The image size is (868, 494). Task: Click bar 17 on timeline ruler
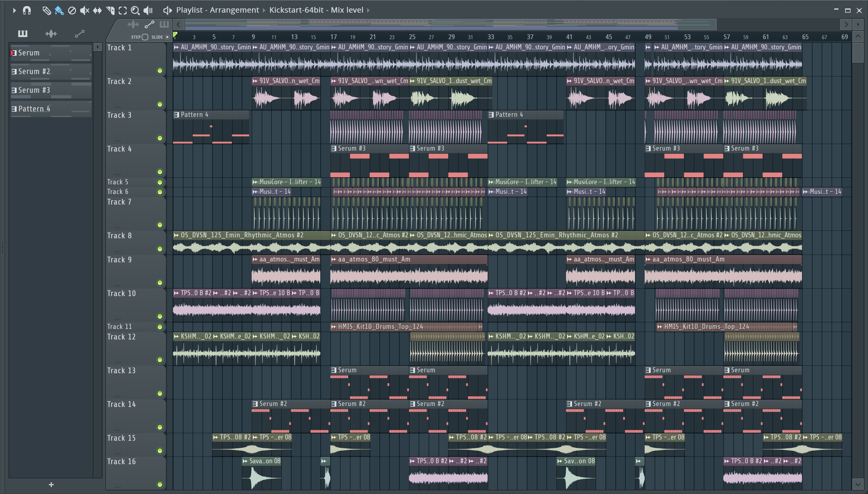[334, 37]
